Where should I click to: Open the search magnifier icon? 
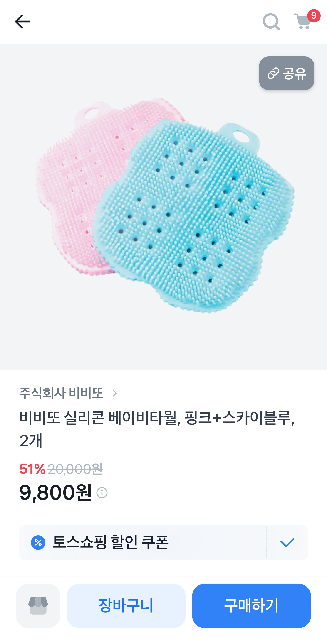click(271, 22)
